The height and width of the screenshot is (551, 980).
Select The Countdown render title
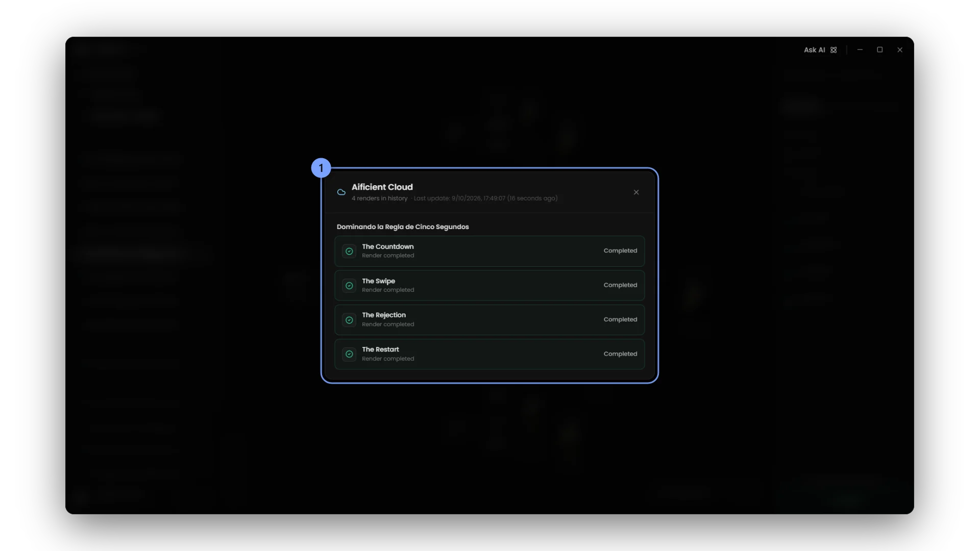coord(388,246)
